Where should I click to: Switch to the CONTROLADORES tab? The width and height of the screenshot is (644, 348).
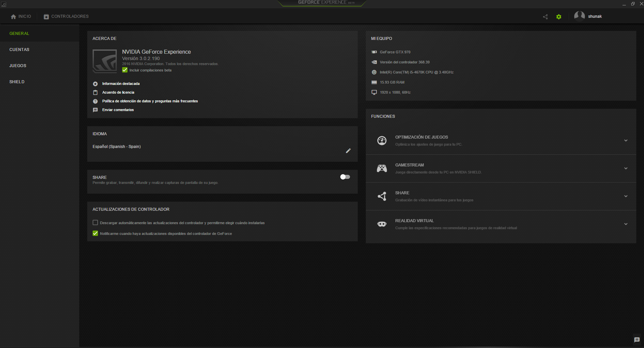pyautogui.click(x=66, y=16)
